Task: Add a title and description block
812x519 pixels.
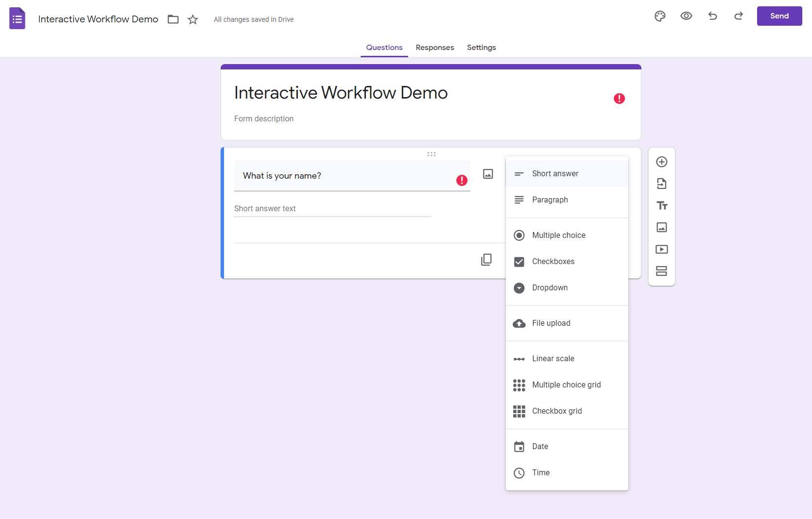Action: (x=661, y=205)
